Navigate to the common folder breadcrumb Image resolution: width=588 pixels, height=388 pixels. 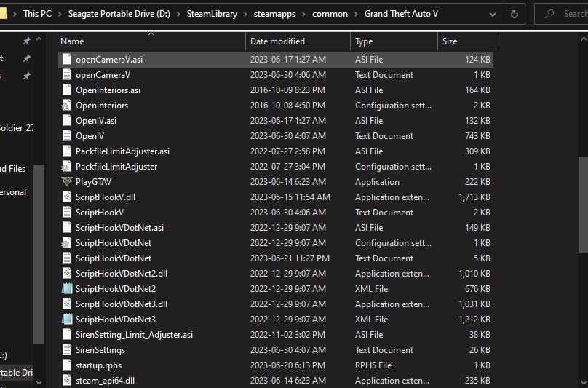coord(330,14)
